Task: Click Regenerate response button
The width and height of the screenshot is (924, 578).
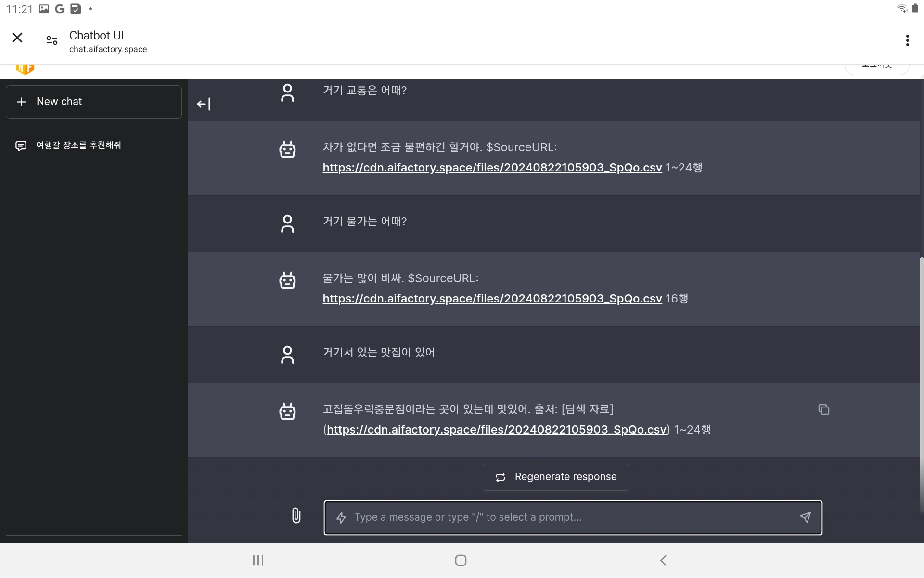Action: (555, 477)
